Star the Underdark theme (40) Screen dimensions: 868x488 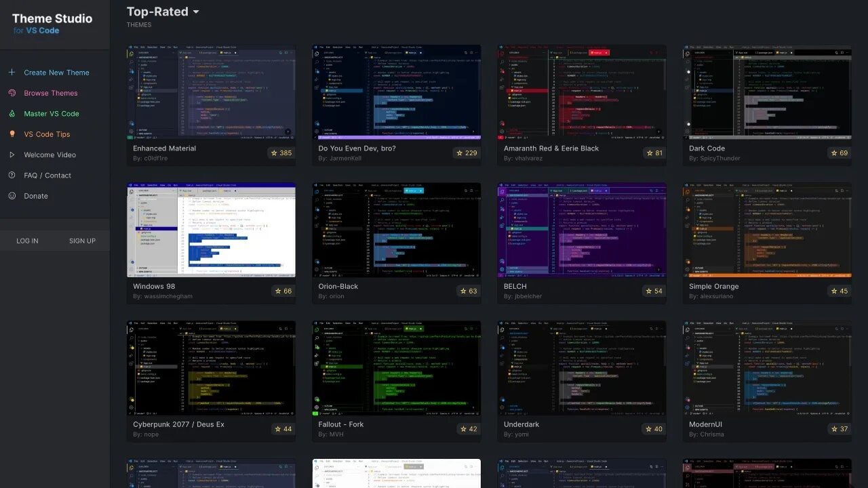[x=654, y=429]
